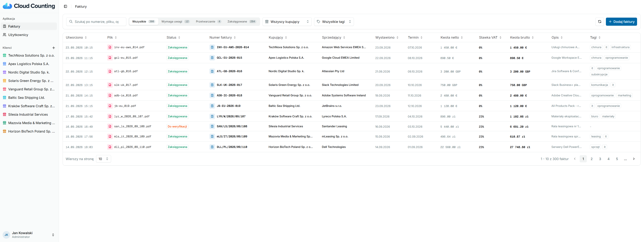
Task: Open Użytkownicy in the sidebar
Action: coord(29,35)
